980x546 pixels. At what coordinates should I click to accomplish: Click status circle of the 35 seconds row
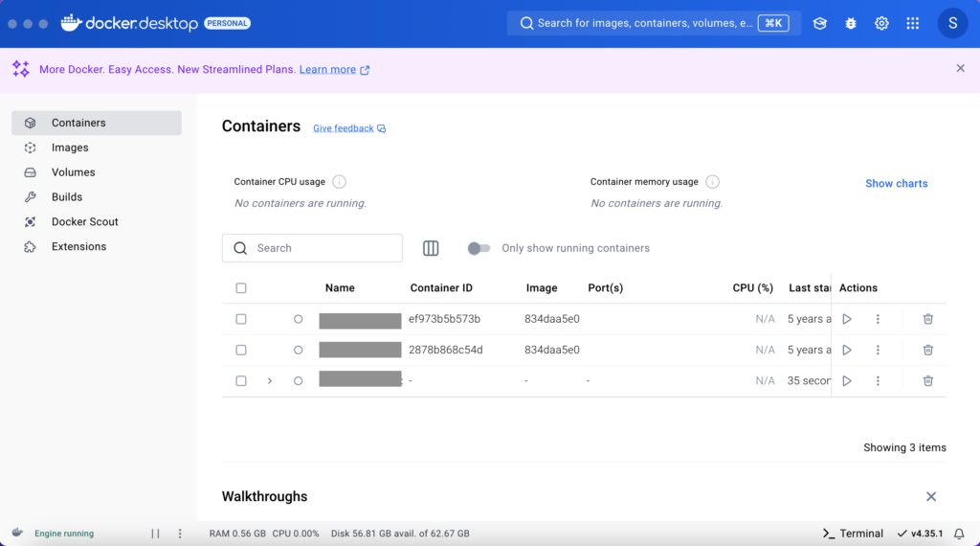pyautogui.click(x=299, y=381)
